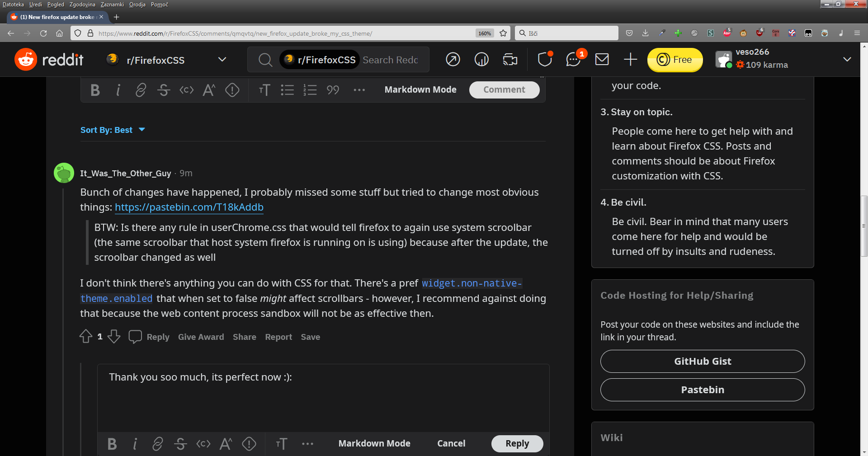This screenshot has width=868, height=456.
Task: Open the profile chevron next to veso266
Action: coord(847,59)
